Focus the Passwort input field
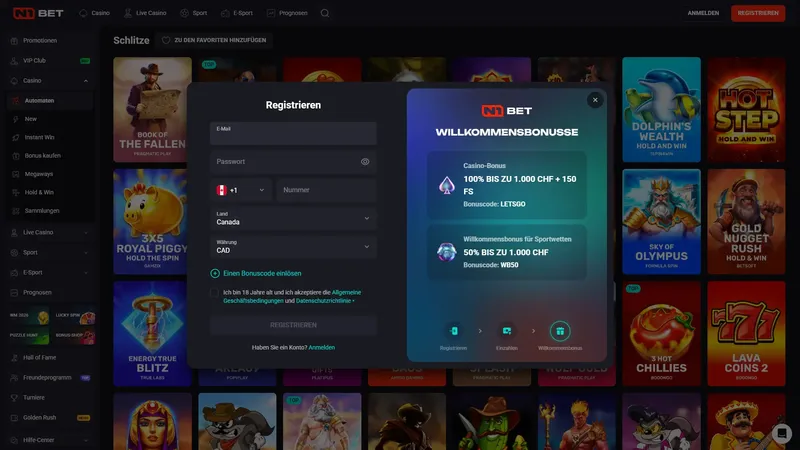Viewport: 800px width, 450px height. (x=293, y=162)
